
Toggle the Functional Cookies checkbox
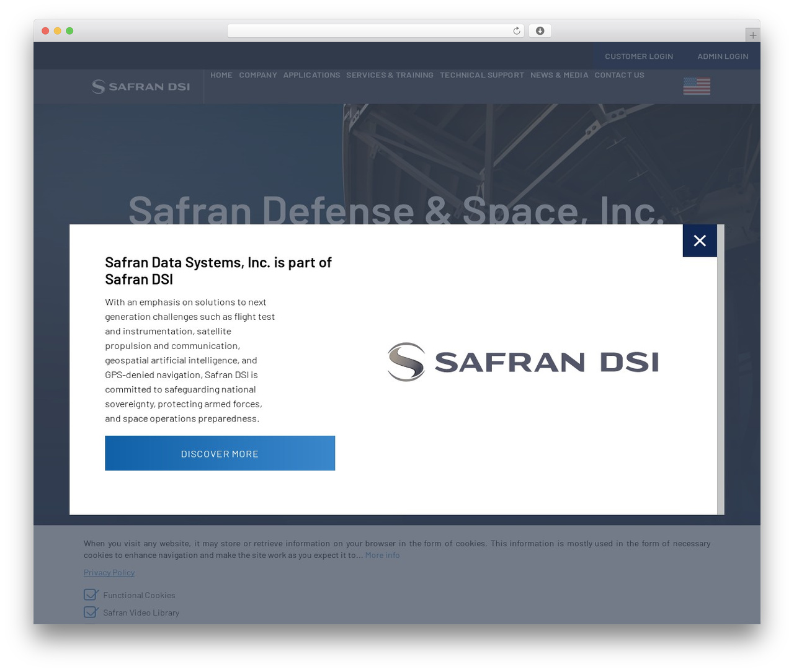pos(91,595)
